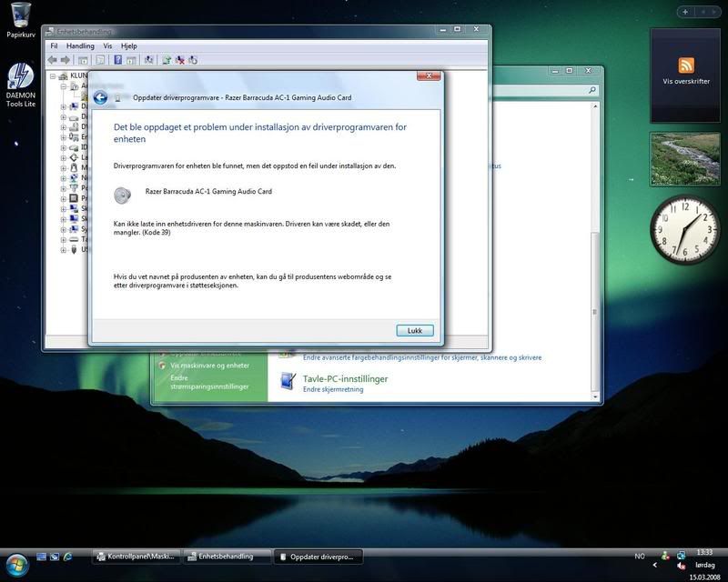
Task: Click the Lukk button in the driver dialog
Action: (415, 330)
